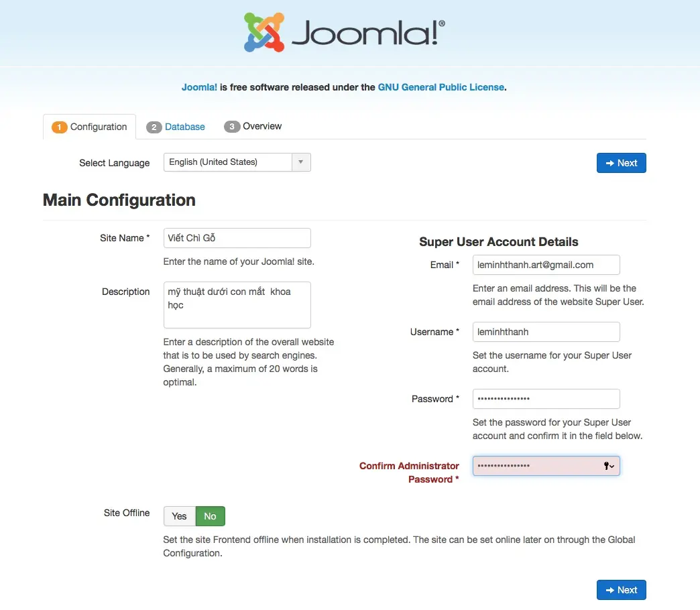Screen dimensions: 700x610
Task: Set Site Offline to Yes
Action: (179, 516)
